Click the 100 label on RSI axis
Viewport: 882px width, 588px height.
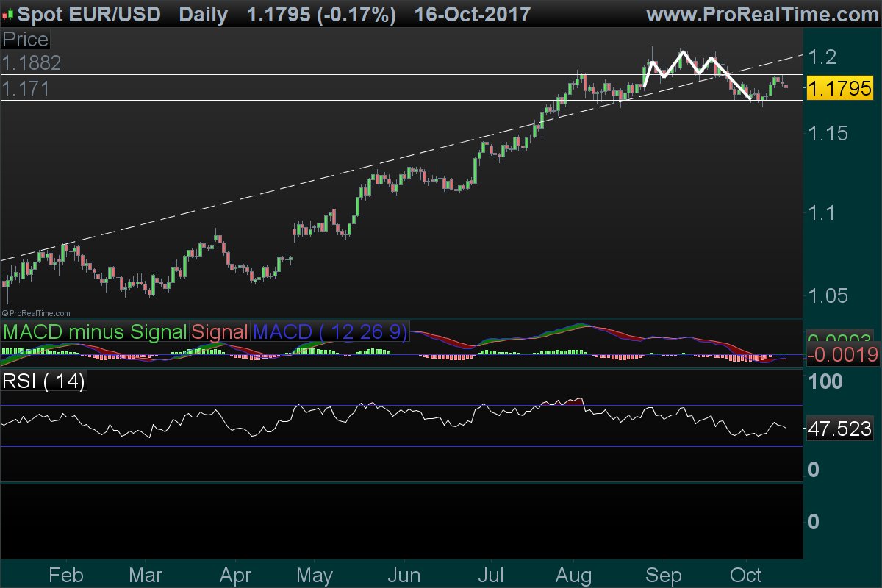[825, 381]
